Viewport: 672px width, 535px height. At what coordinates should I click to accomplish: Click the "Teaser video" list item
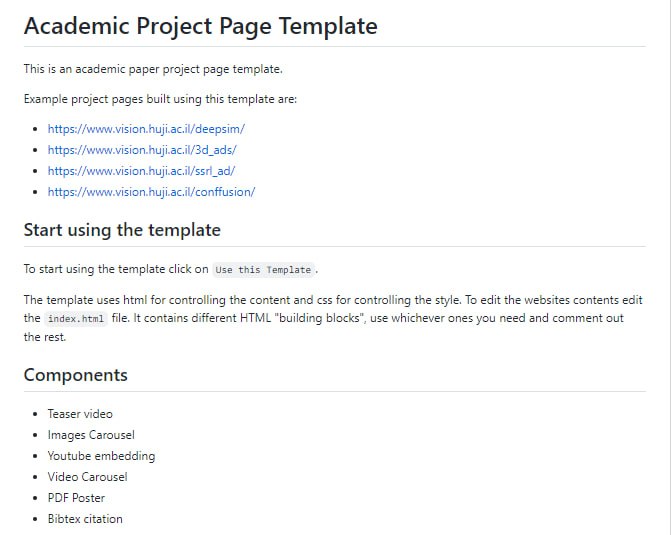80,414
